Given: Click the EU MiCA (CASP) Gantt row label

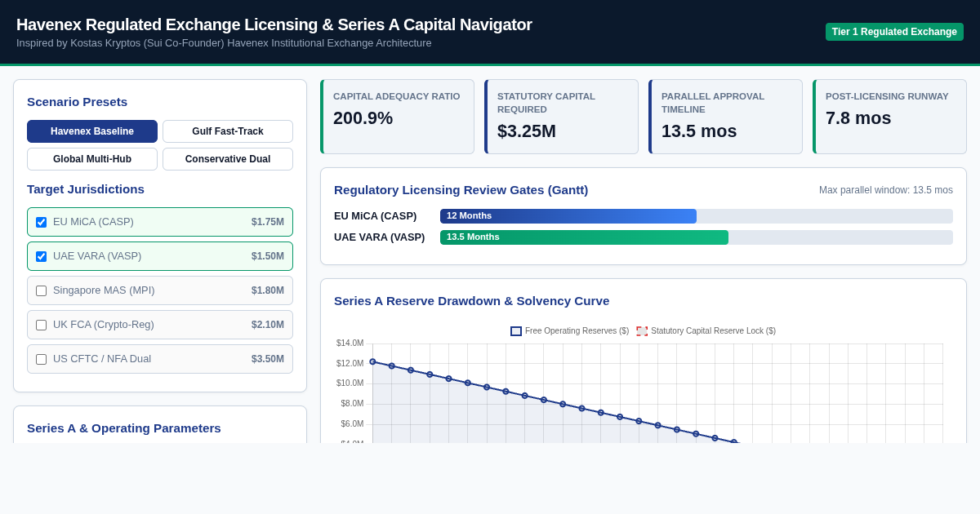Looking at the screenshot, I should [x=376, y=216].
